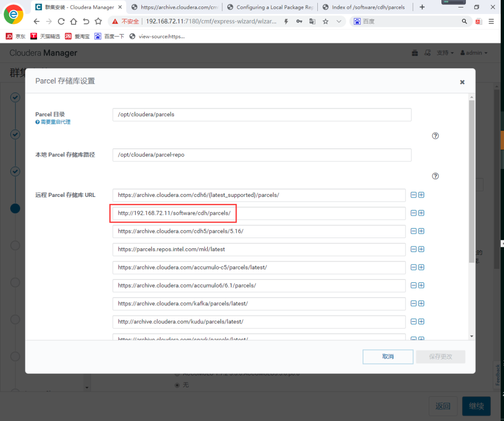This screenshot has width=504, height=421.
Task: Remove the kafka parcels latest URL row
Action: point(413,303)
